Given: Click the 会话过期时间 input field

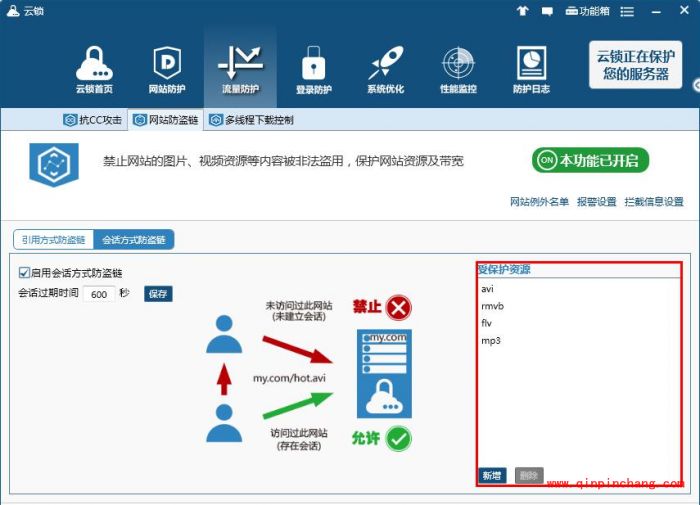Looking at the screenshot, I should coord(99,294).
